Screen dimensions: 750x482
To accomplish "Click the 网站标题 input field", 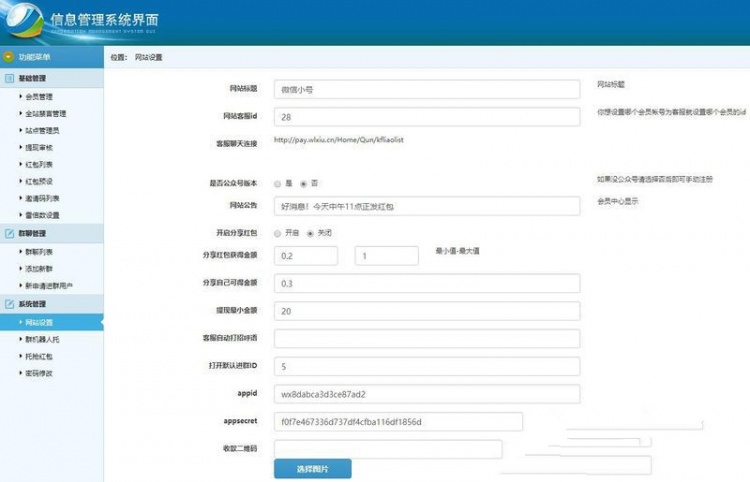I will click(x=426, y=89).
